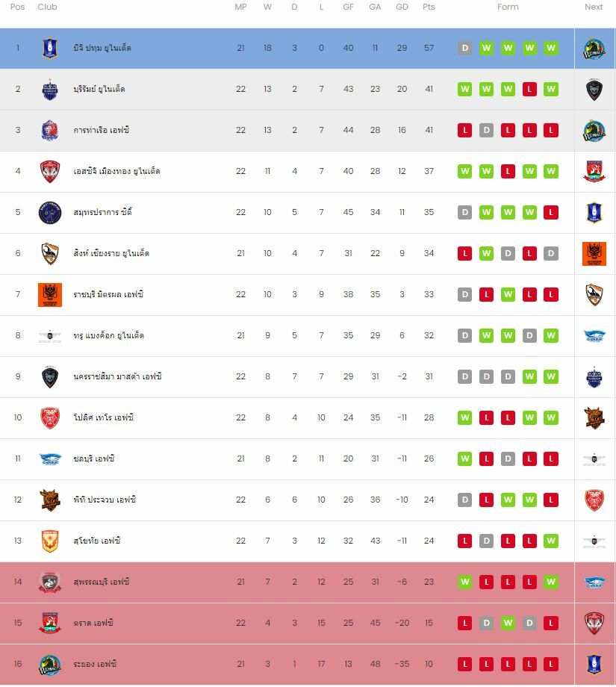Click the ระยอง เอฟซี club logo

[50, 665]
